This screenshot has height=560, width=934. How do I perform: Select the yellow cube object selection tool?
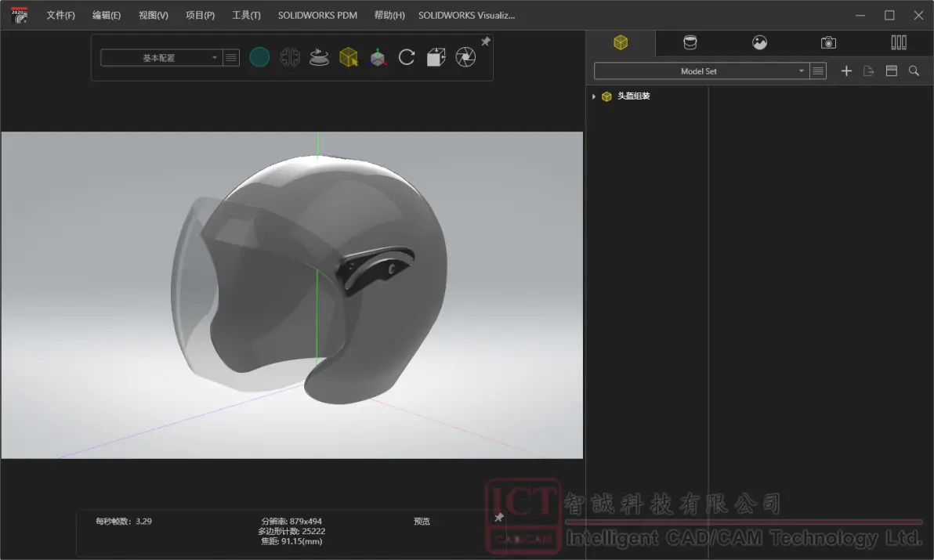click(349, 58)
